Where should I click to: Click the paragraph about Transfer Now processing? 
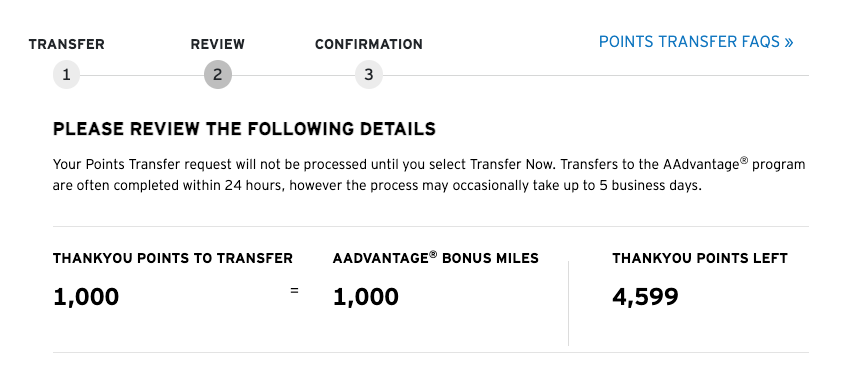429,175
